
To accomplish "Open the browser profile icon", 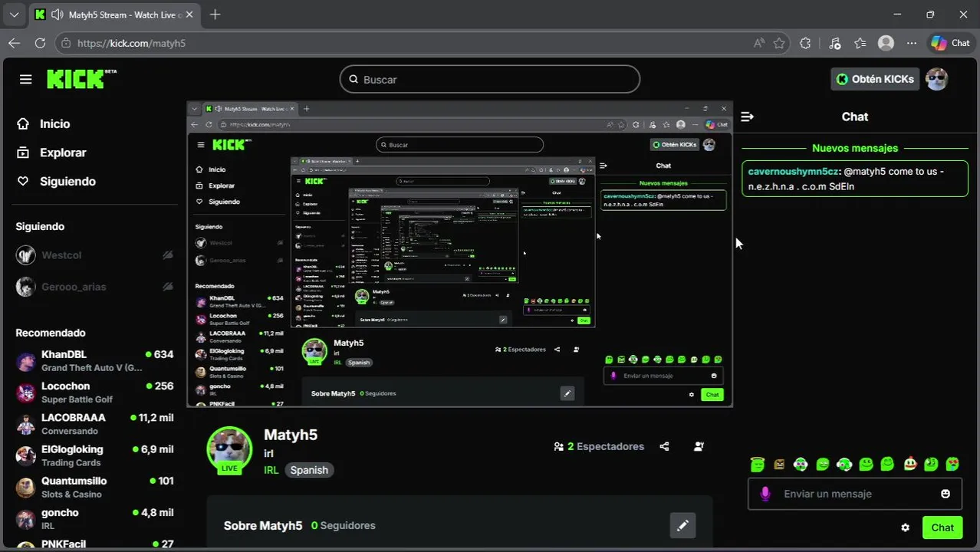I will coord(886,43).
